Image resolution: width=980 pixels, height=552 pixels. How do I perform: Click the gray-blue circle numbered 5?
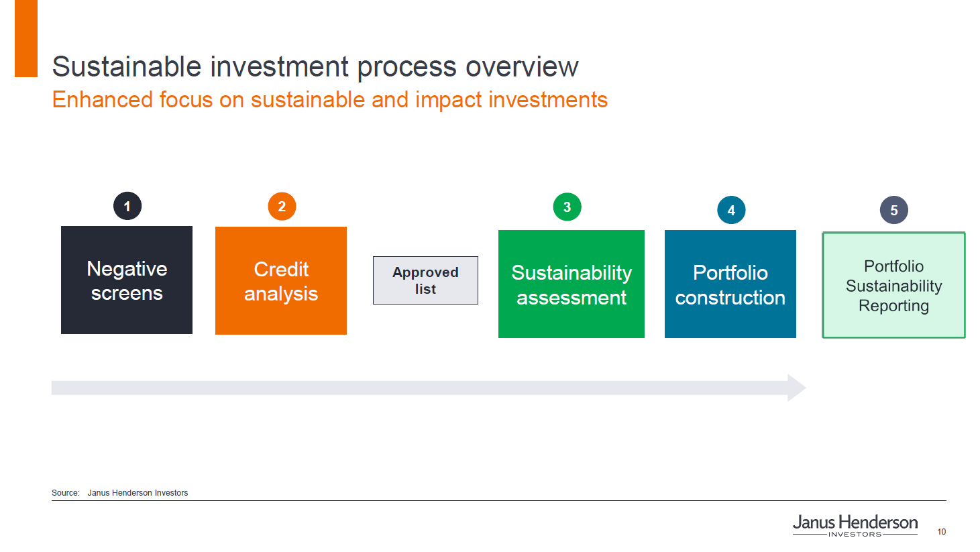coord(893,211)
